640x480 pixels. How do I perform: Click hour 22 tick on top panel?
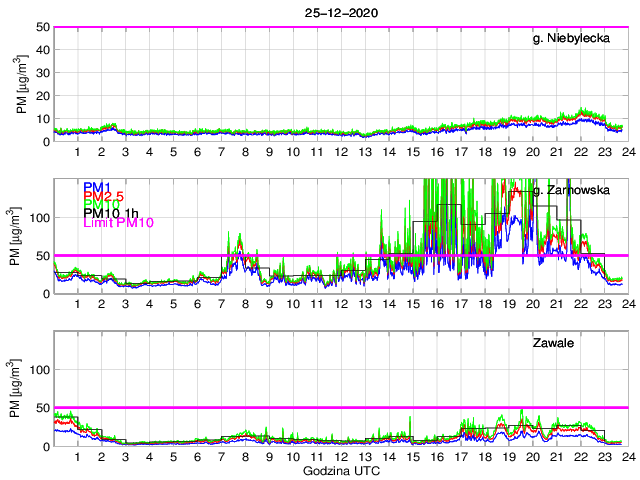[x=580, y=152]
